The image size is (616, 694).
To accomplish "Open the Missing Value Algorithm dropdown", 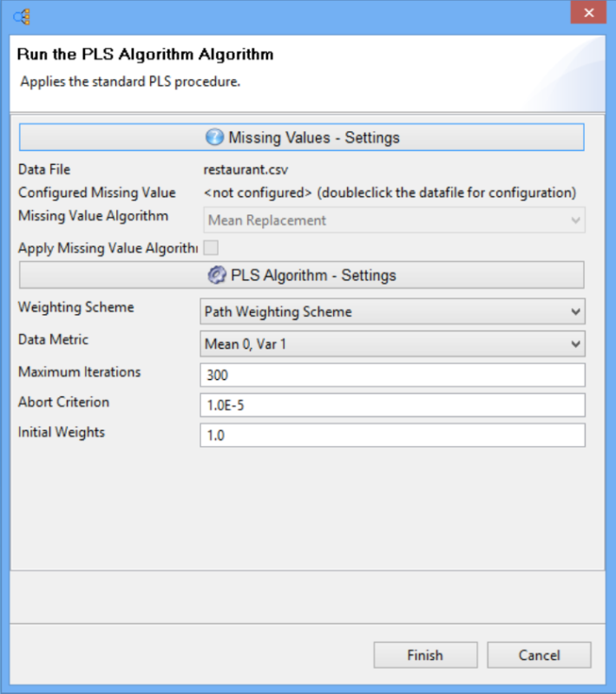I will 392,220.
